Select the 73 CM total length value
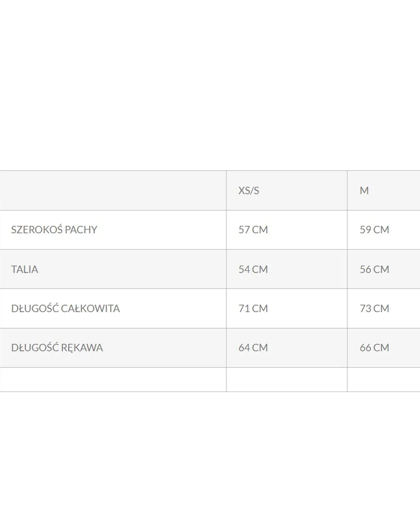This screenshot has width=420, height=520. (375, 309)
